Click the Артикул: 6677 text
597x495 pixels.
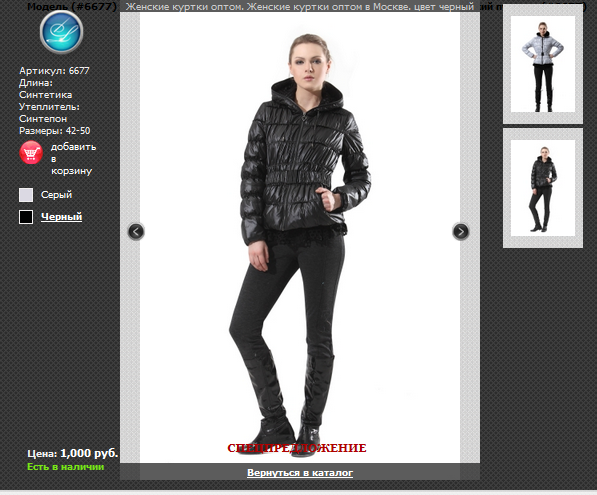click(x=54, y=71)
